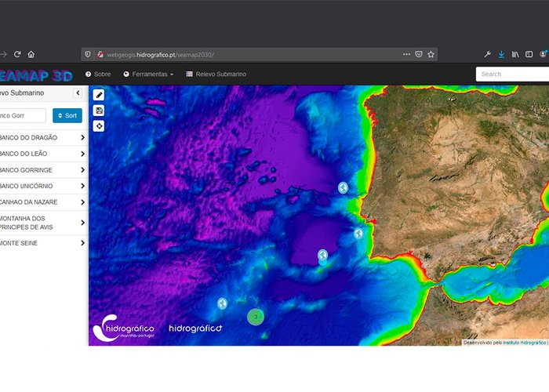549x392 pixels.
Task: Open the tracking protection shield icon
Action: [88, 54]
